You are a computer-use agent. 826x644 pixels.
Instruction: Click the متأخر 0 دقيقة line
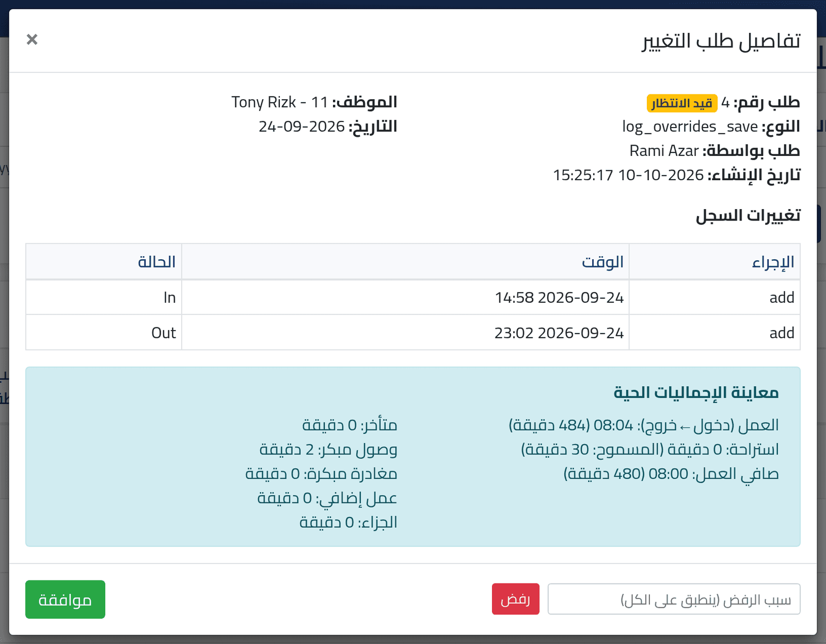[x=350, y=425]
